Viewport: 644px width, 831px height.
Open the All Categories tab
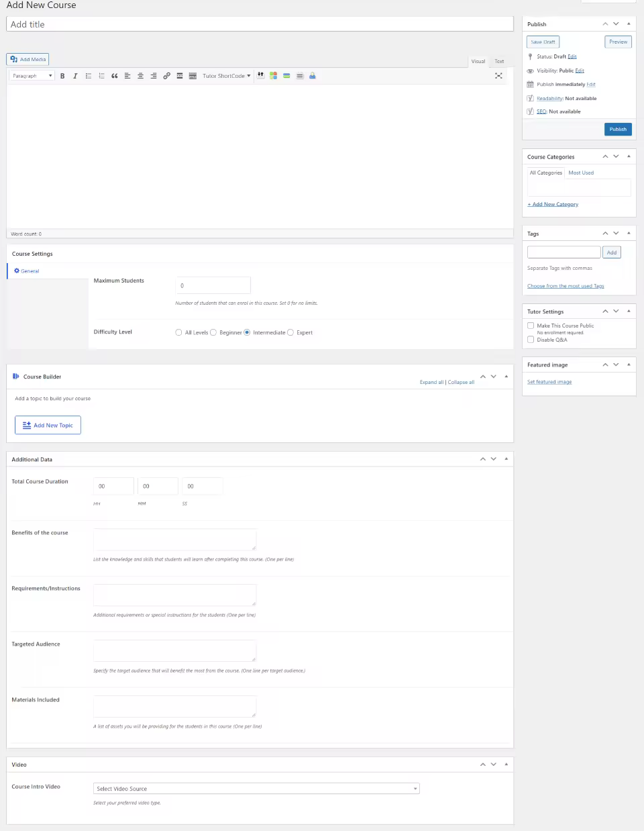[546, 173]
